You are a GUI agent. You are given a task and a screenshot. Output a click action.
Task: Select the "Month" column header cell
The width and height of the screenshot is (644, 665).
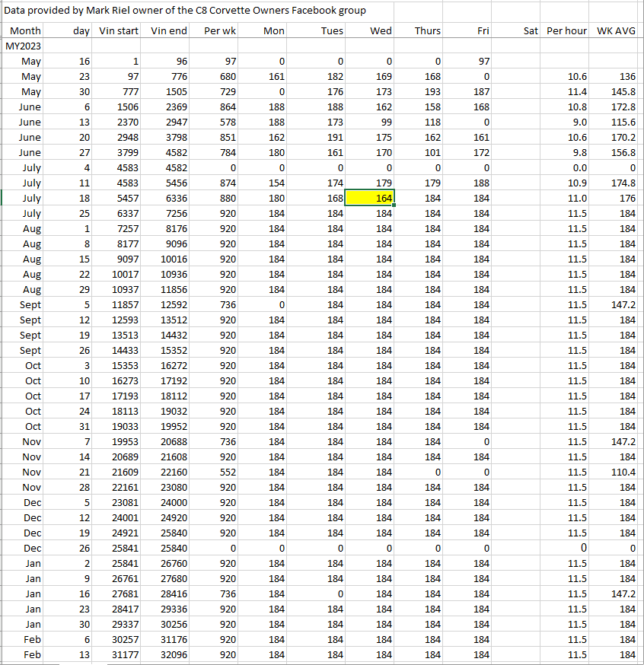[25, 31]
